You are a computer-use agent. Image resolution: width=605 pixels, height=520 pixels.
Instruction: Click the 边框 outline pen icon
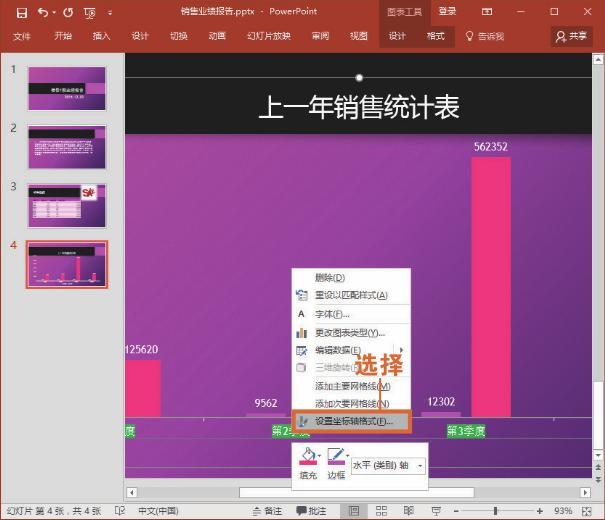click(336, 456)
